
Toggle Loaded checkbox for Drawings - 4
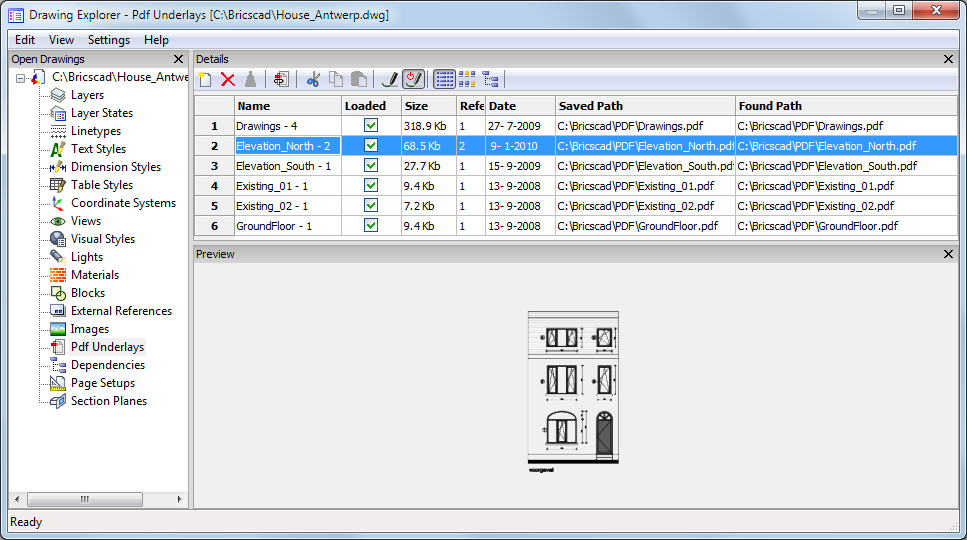(371, 126)
